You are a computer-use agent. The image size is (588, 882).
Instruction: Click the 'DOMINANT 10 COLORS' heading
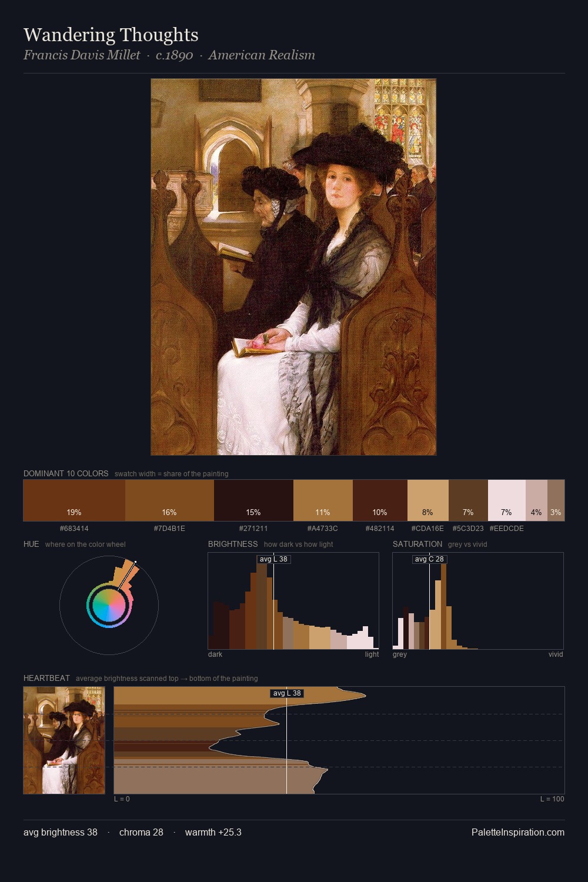coord(66,473)
